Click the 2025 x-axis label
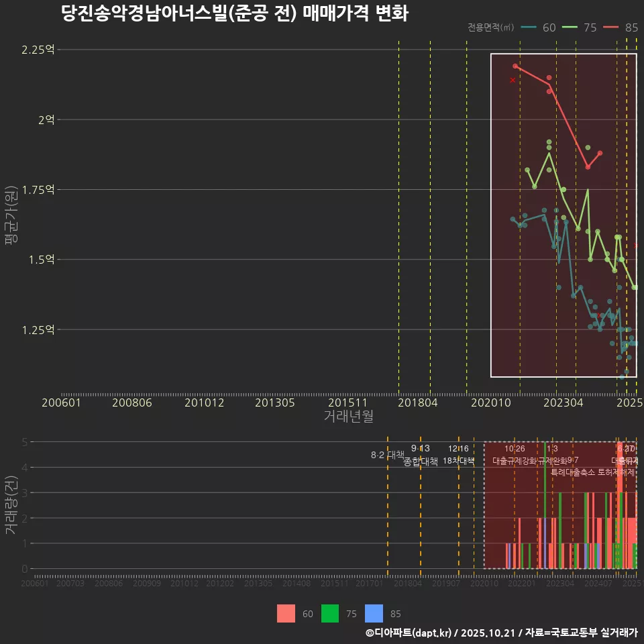This screenshot has height=644, width=644. point(629,402)
